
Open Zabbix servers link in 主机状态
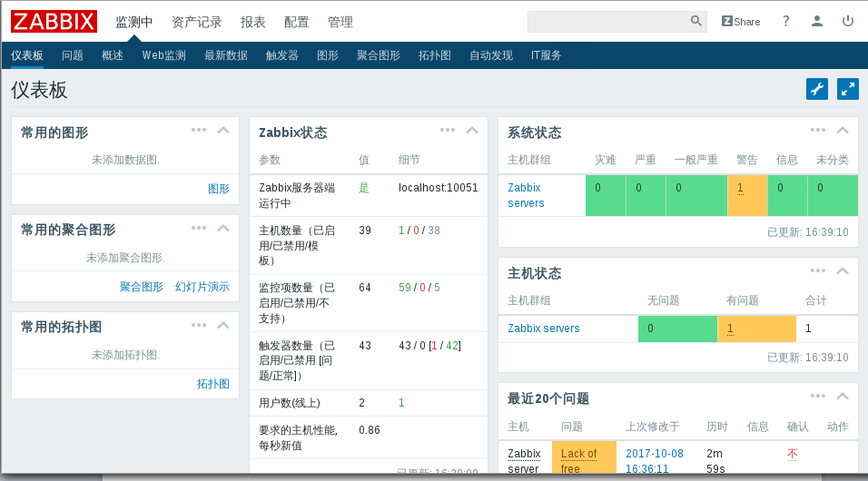[x=544, y=329]
